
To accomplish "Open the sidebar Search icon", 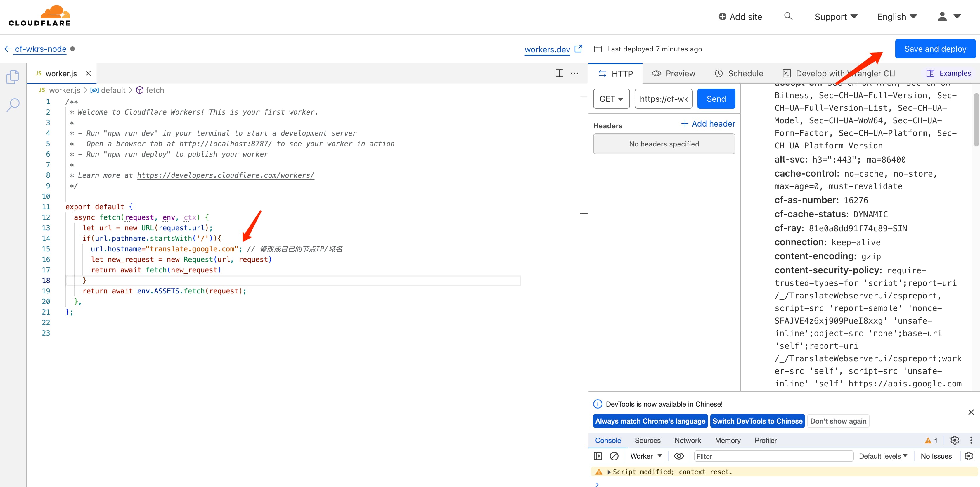I will tap(13, 105).
